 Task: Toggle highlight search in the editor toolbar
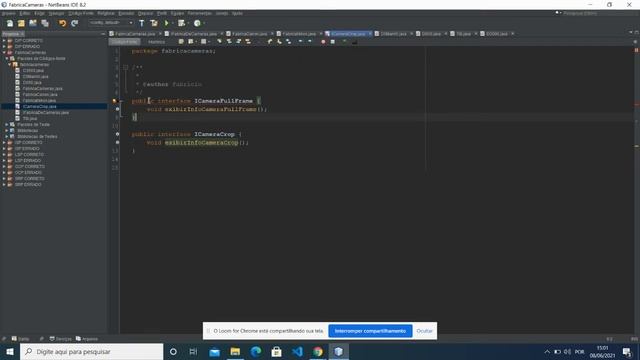tap(248, 42)
